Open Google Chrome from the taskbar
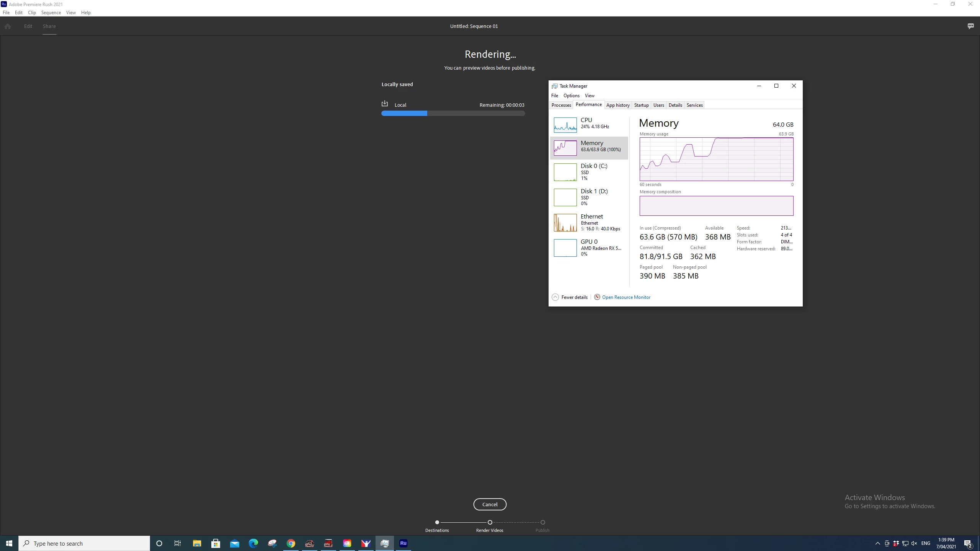Screen dimensions: 980x551 click(x=291, y=543)
